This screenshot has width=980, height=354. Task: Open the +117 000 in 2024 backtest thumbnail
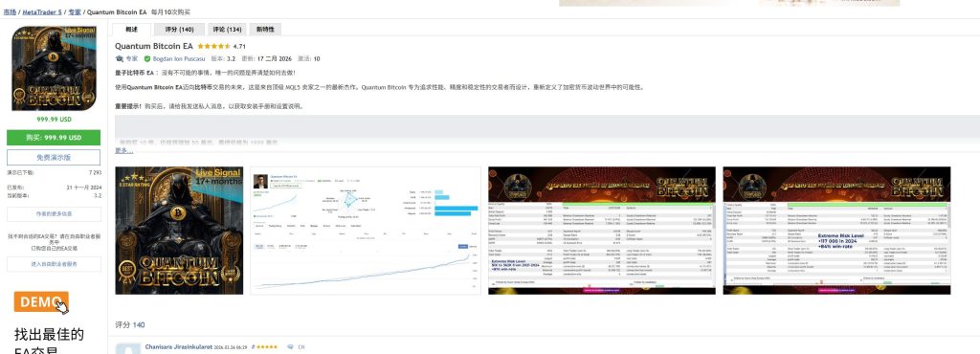pyautogui.click(x=836, y=231)
